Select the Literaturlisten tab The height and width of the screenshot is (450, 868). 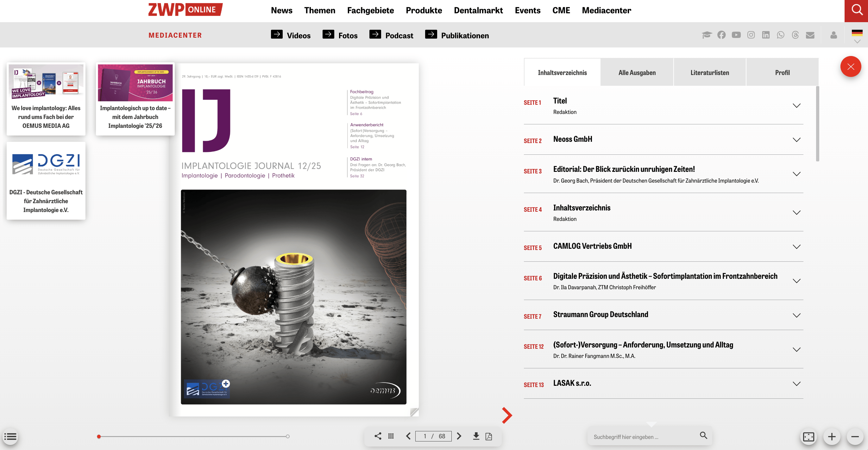pyautogui.click(x=710, y=72)
